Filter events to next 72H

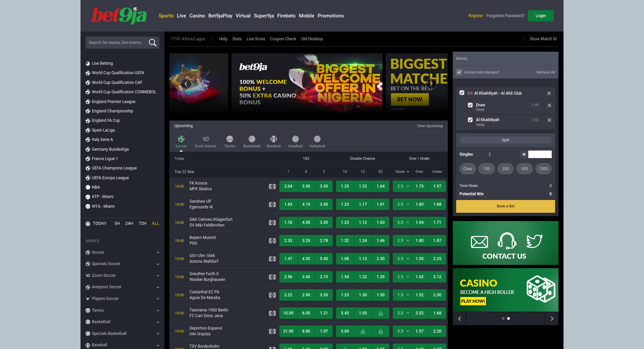[x=143, y=223]
